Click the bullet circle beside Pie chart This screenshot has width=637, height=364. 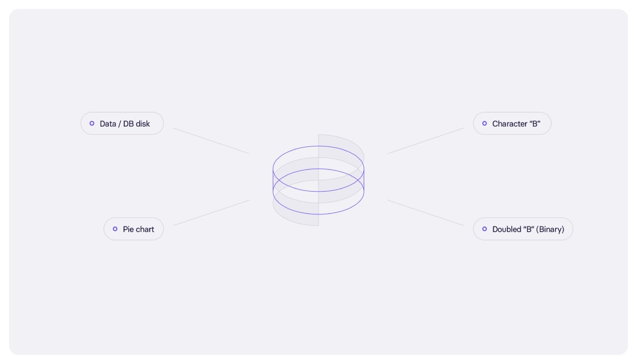115,229
